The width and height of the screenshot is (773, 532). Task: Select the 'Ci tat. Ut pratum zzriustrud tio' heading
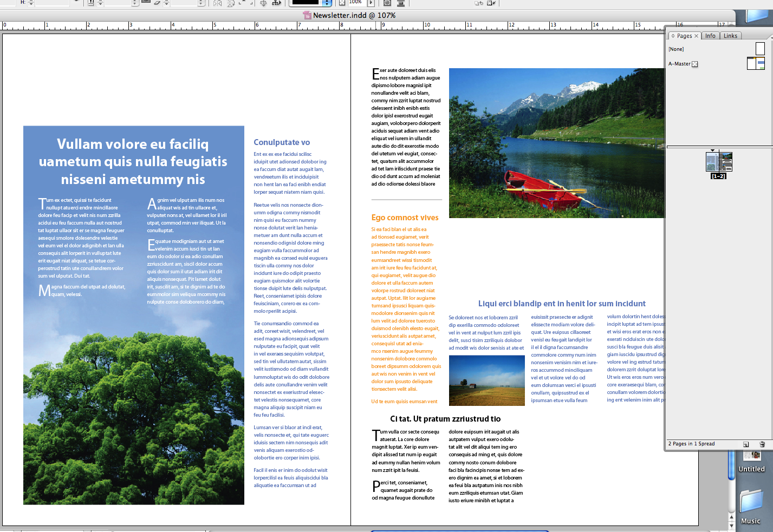(x=445, y=419)
